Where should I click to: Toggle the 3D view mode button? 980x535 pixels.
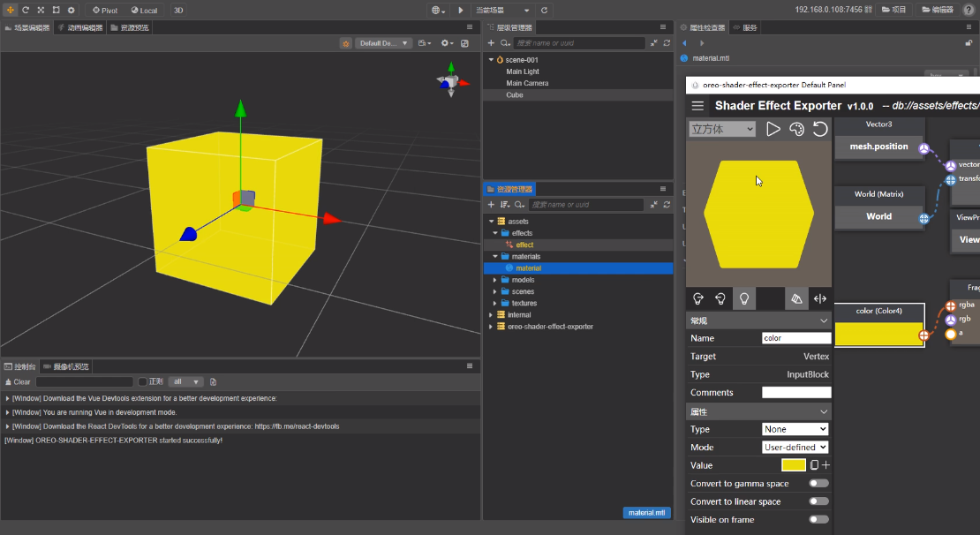coord(178,10)
